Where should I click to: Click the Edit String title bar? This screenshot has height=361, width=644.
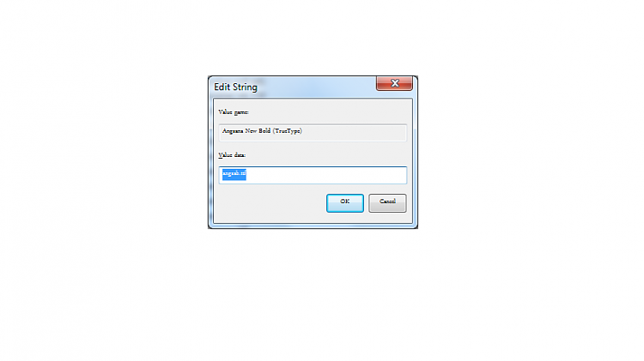294,87
